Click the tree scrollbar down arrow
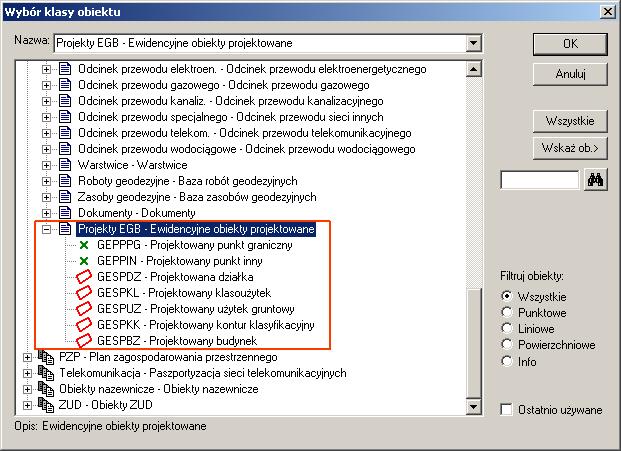621x451 pixels. [474, 407]
